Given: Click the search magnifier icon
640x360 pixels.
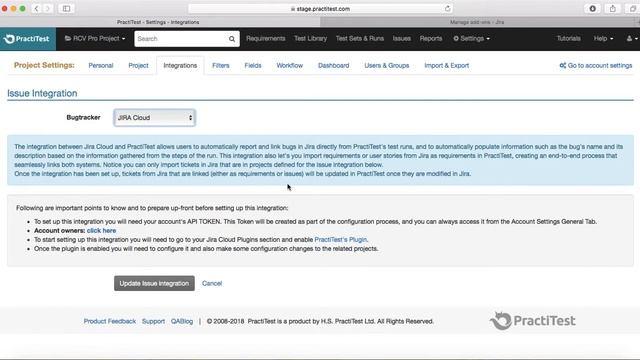Looking at the screenshot, I should point(232,39).
